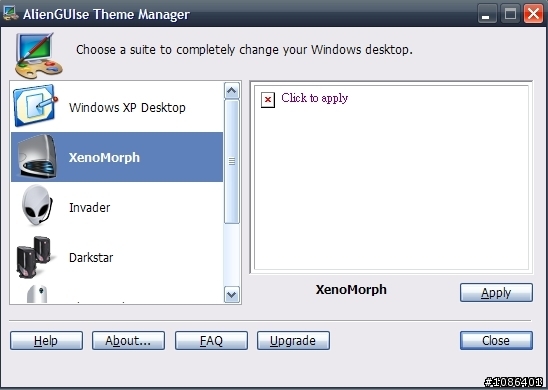Open the Help button
This screenshot has height=390, width=548.
[46, 340]
